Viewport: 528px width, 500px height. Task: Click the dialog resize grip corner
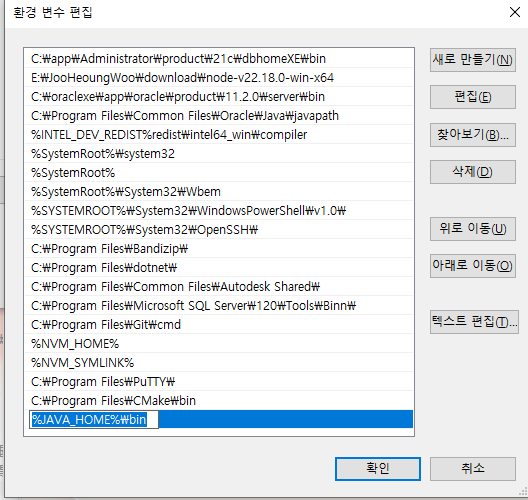523,492
